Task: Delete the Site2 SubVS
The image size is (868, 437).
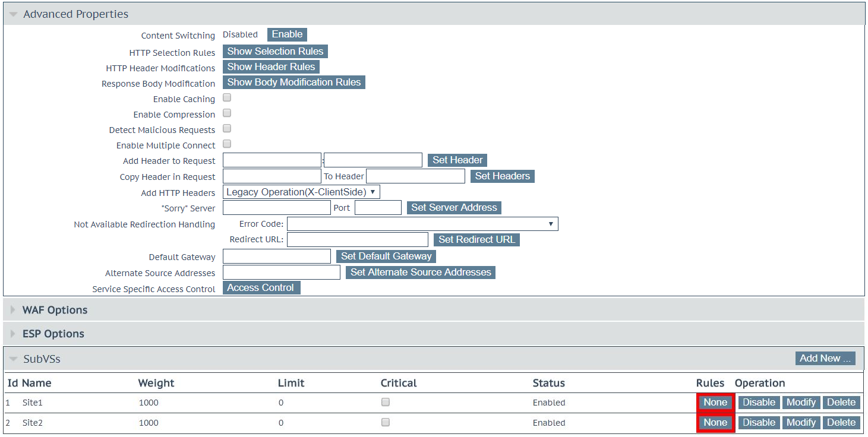Action: click(841, 422)
